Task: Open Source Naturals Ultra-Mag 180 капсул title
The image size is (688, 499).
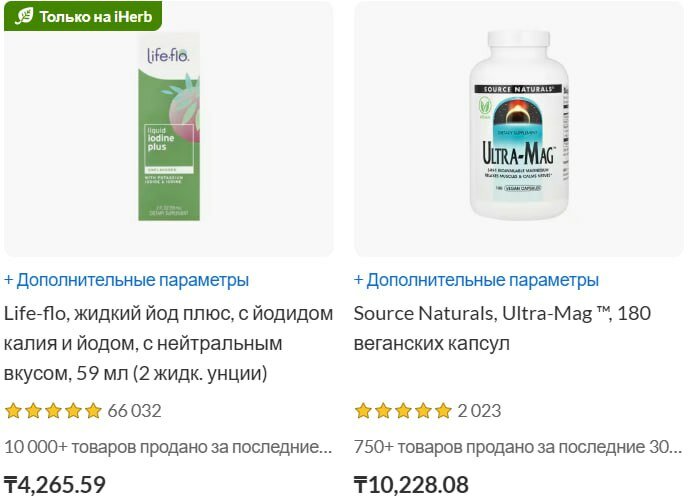Action: click(x=502, y=328)
